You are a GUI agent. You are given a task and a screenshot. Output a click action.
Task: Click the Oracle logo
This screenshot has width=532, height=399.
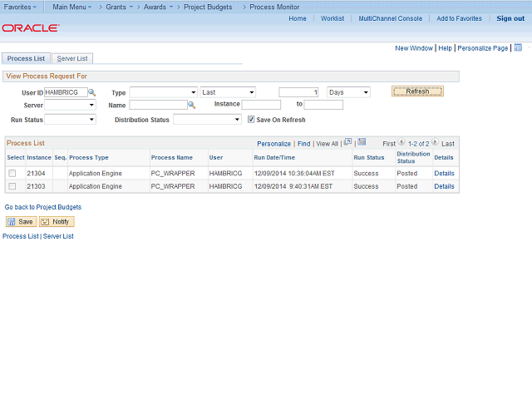tap(30, 28)
